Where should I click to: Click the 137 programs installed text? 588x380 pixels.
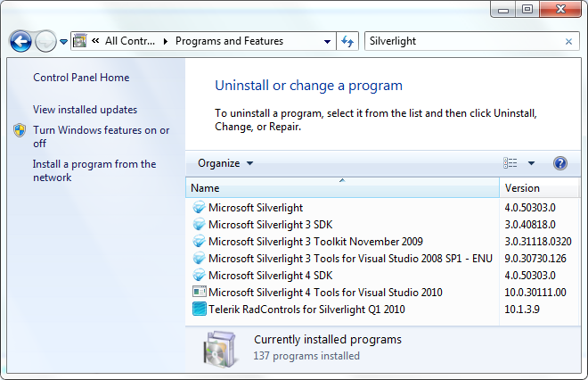click(306, 356)
